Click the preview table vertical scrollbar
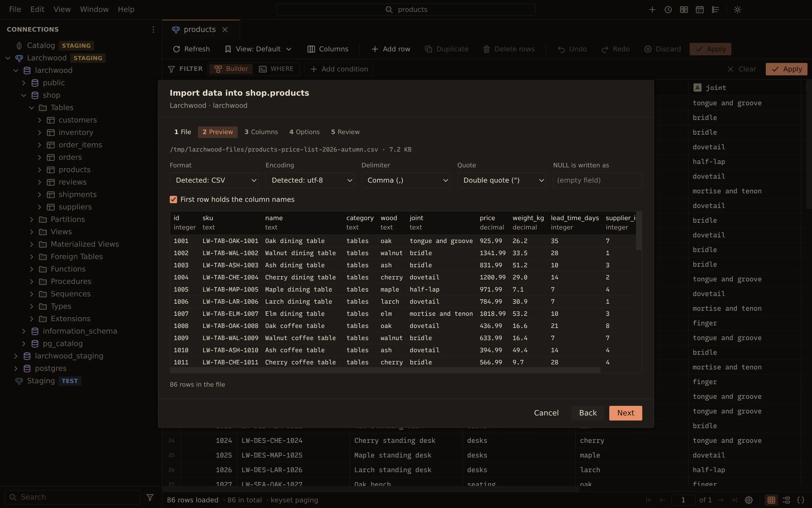812x508 pixels. 639,231
